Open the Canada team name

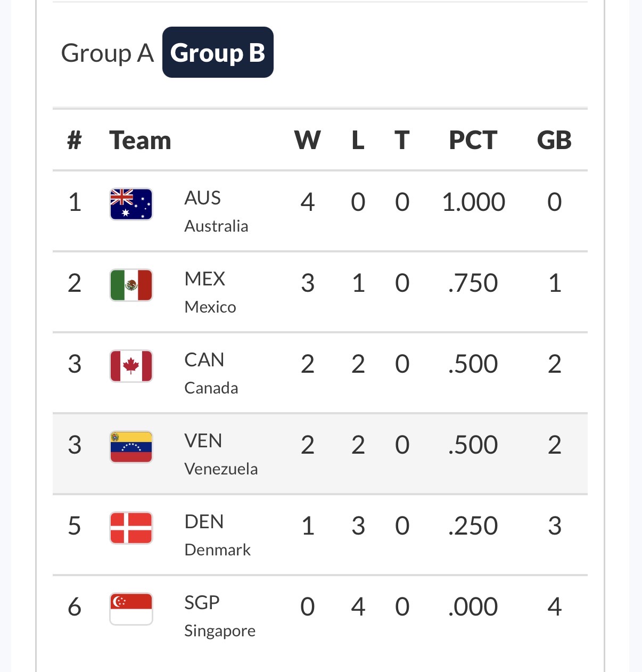point(211,373)
